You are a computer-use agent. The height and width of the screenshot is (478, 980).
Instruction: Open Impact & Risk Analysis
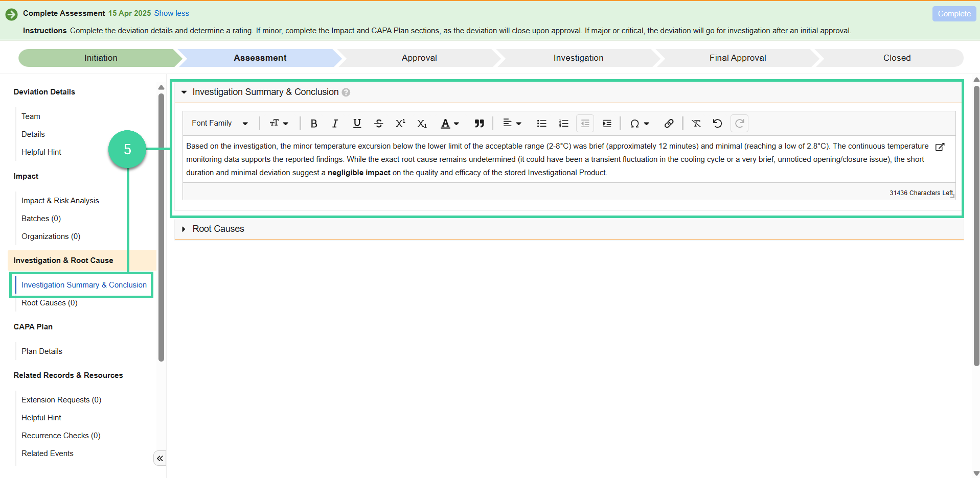coord(60,201)
